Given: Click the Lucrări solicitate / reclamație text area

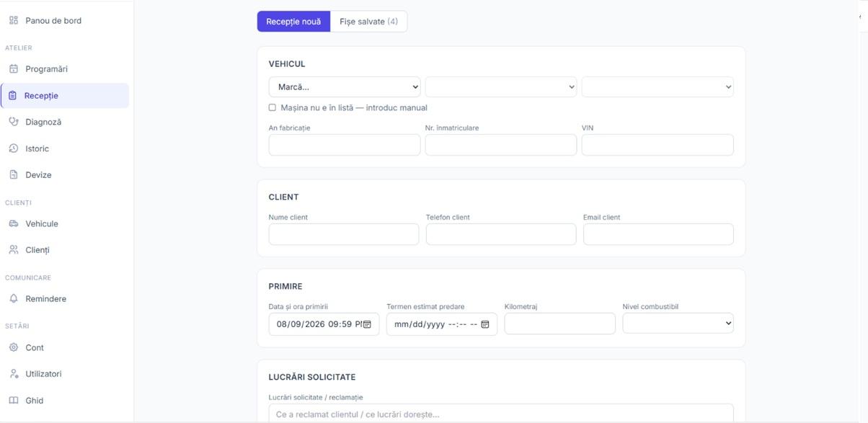Looking at the screenshot, I should 501,414.
